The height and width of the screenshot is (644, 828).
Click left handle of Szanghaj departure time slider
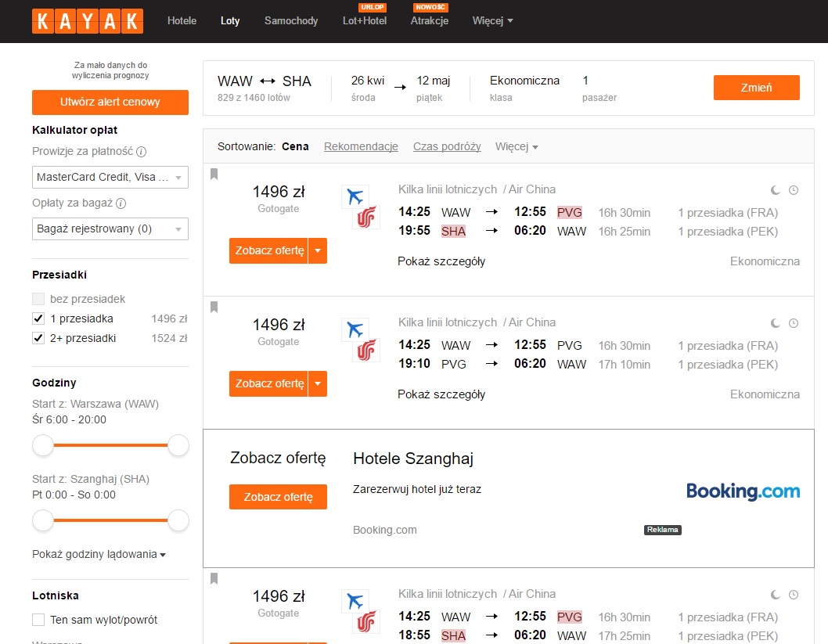click(x=43, y=520)
